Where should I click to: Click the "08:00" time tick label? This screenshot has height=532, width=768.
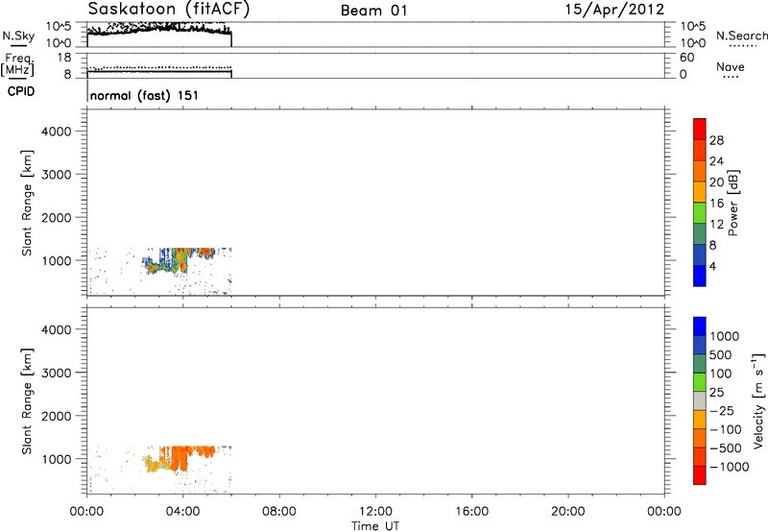click(x=279, y=512)
